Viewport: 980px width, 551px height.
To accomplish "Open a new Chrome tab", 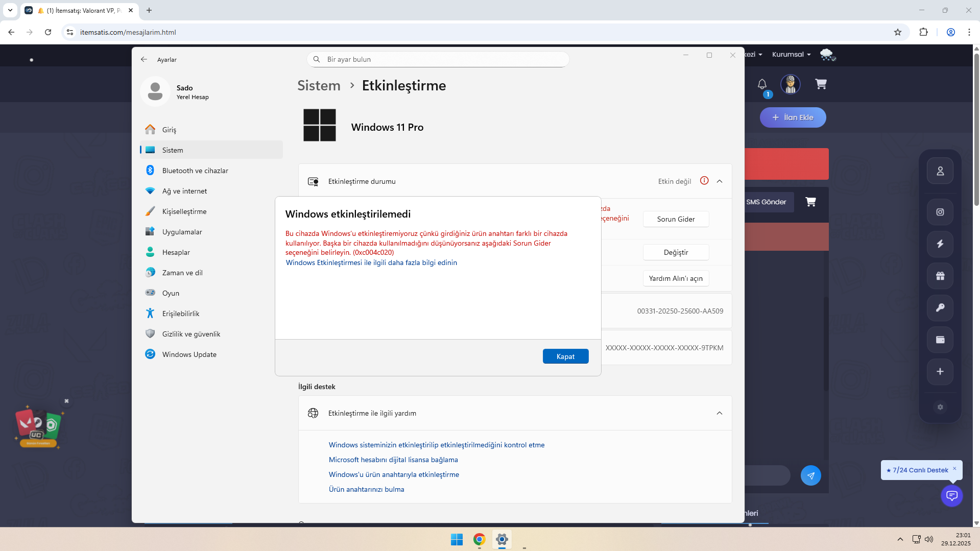I will pyautogui.click(x=149, y=10).
